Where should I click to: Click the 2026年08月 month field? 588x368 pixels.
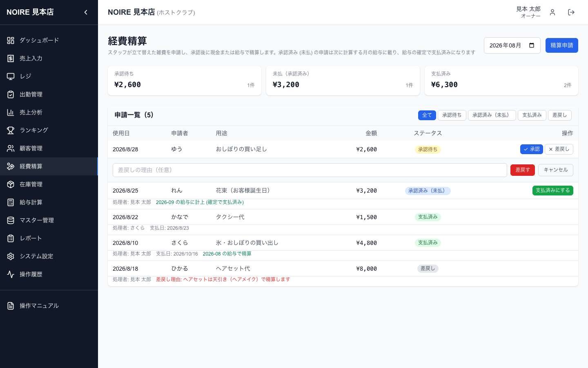(x=512, y=45)
